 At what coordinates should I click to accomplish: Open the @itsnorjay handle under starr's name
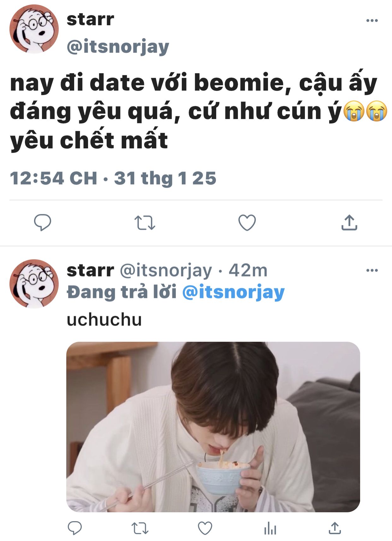[x=118, y=47]
